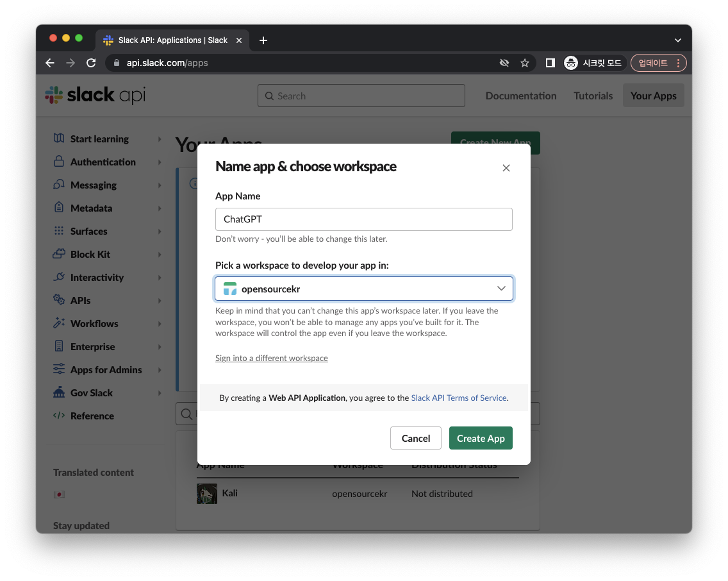The height and width of the screenshot is (581, 728).
Task: Click the Slack API logo
Action: pyautogui.click(x=95, y=95)
